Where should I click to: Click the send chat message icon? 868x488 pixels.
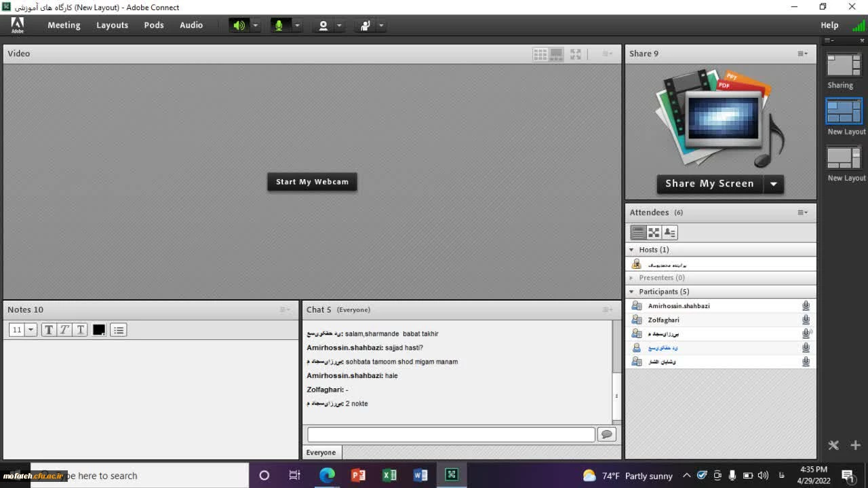(606, 434)
